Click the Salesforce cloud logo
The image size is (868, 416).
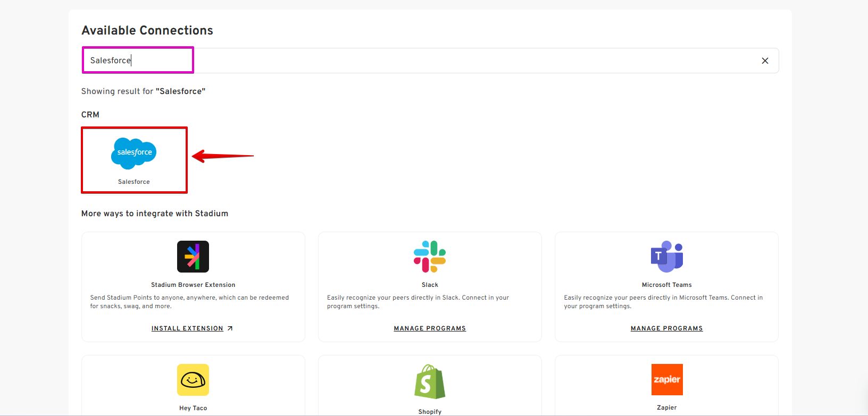(x=134, y=153)
